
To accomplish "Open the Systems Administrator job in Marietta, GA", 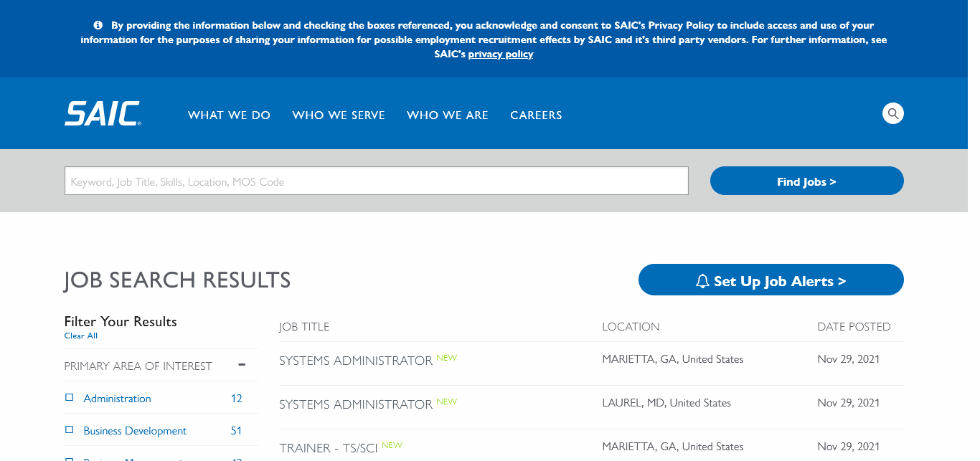I will coord(355,361).
